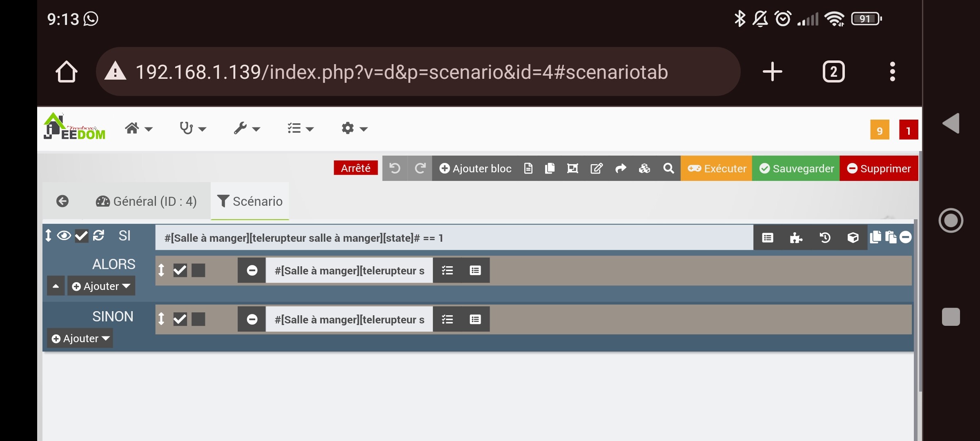
Task: Click the SI condition expression input field
Action: point(453,238)
